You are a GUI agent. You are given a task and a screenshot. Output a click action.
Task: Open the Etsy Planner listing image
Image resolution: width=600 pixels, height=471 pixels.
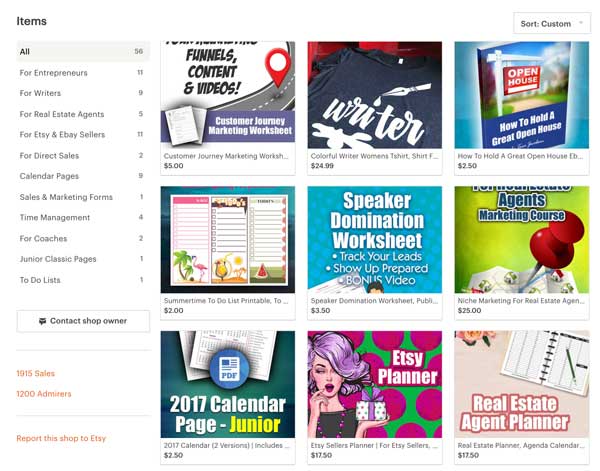tap(375, 384)
